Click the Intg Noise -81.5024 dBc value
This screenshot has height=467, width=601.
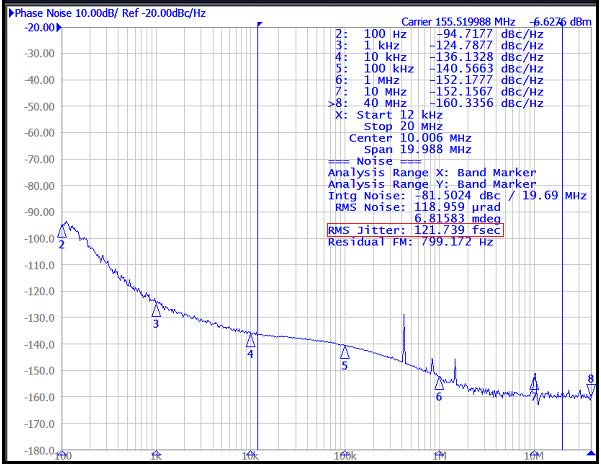point(456,196)
